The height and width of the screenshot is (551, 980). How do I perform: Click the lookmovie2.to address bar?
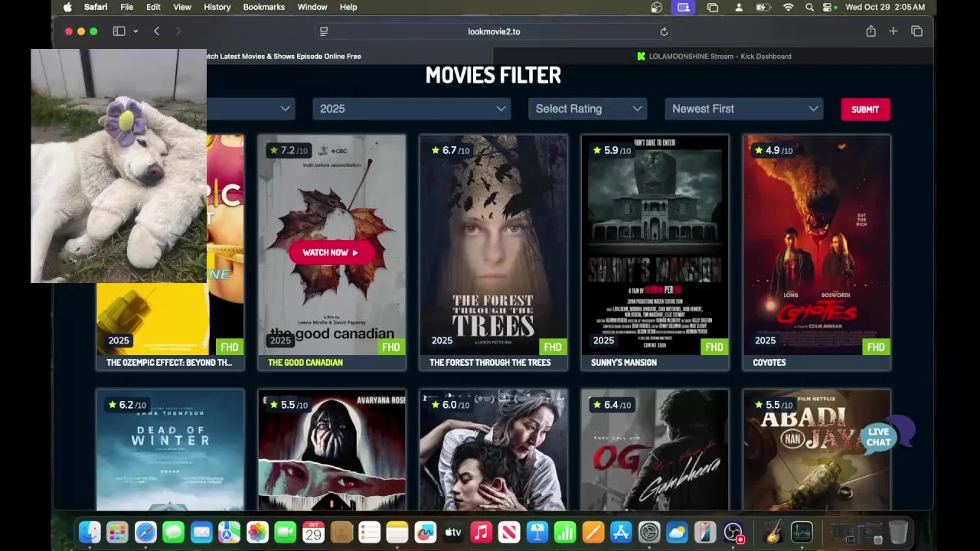click(x=494, y=31)
